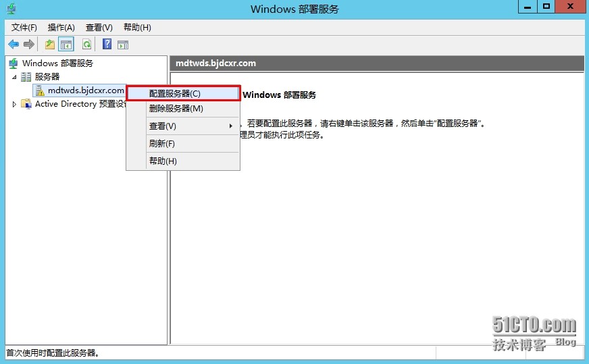Toggle the Show/Hide console tree icon
The image size is (589, 364).
click(66, 45)
